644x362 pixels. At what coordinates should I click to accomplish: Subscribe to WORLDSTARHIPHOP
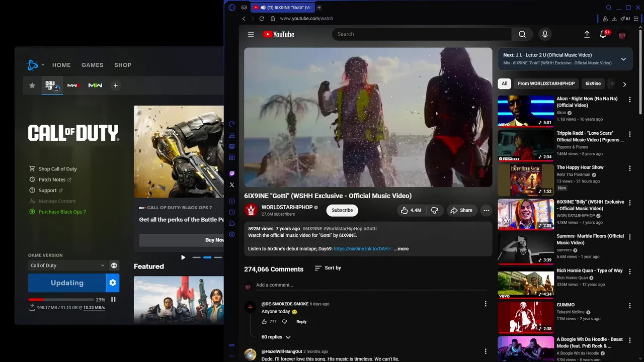[342, 210]
